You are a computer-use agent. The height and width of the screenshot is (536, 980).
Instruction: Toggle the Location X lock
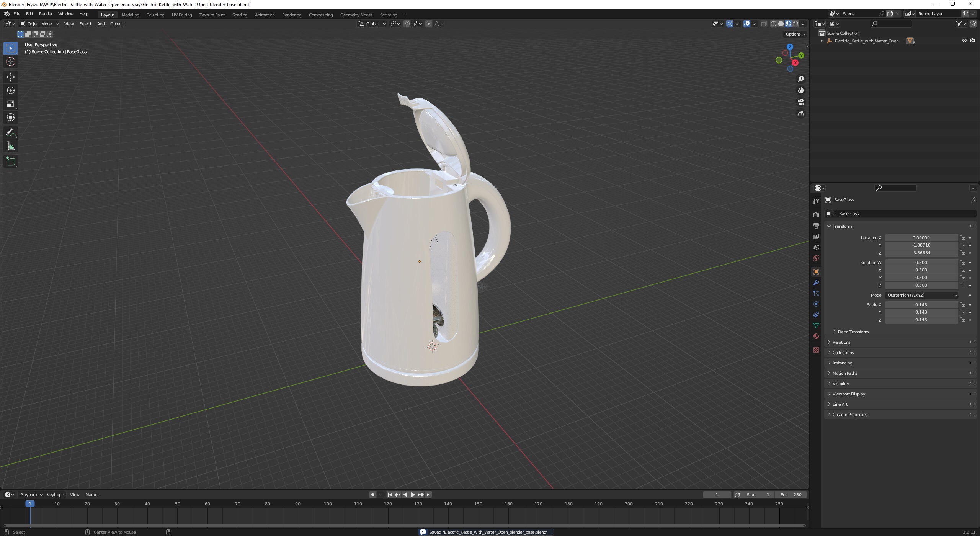[962, 238]
